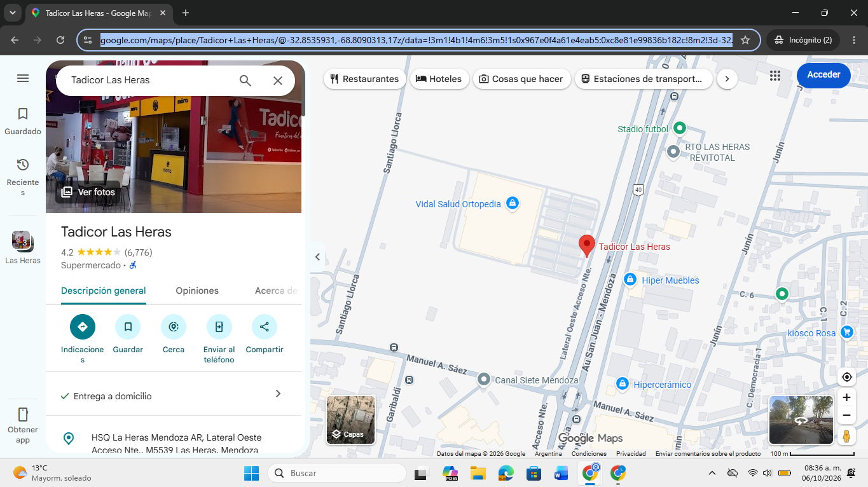Center map on your location
This screenshot has height=487, width=868.
click(x=846, y=377)
